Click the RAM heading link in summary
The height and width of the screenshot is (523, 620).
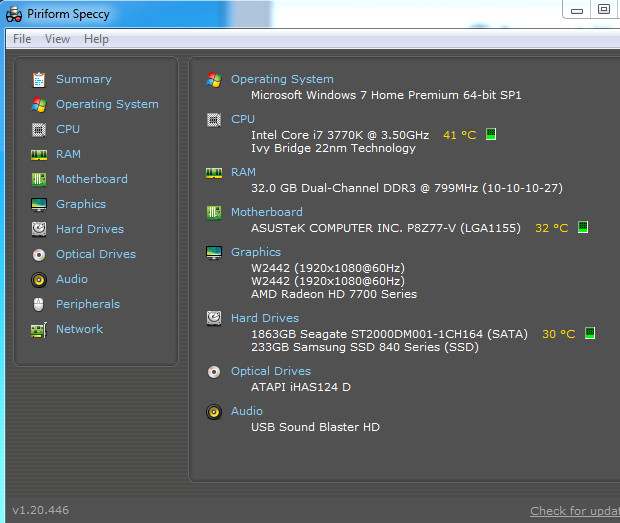[x=244, y=172]
